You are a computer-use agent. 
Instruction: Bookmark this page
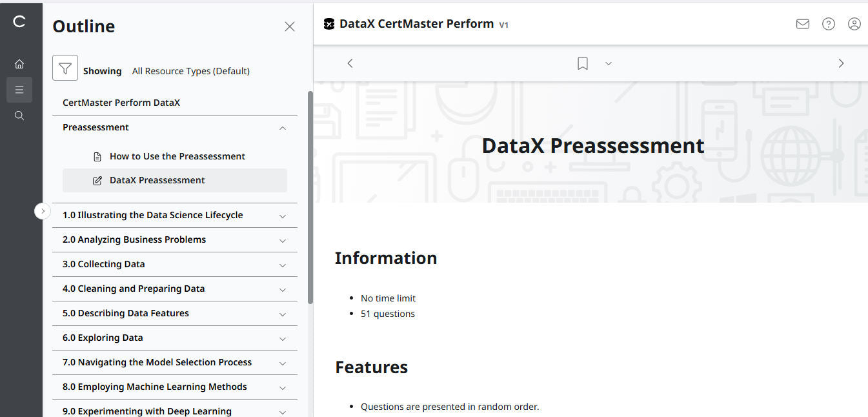tap(583, 63)
